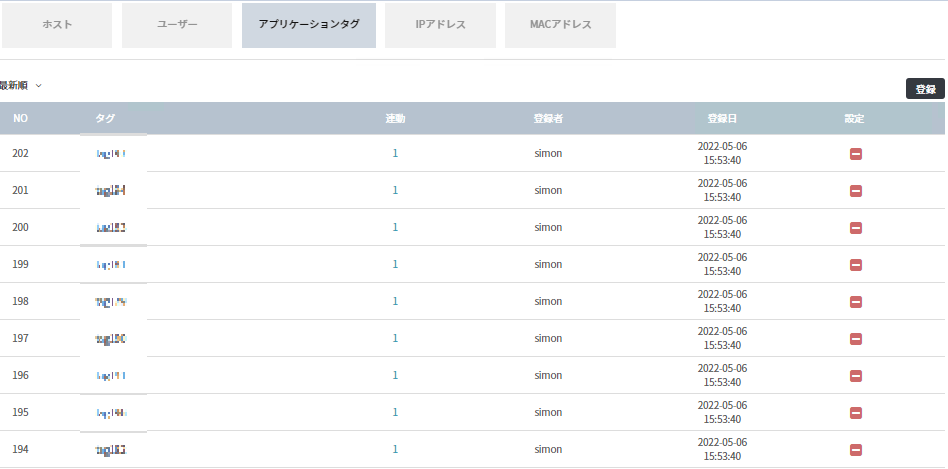Click the 登録 register button
The image size is (948, 469).
[924, 89]
